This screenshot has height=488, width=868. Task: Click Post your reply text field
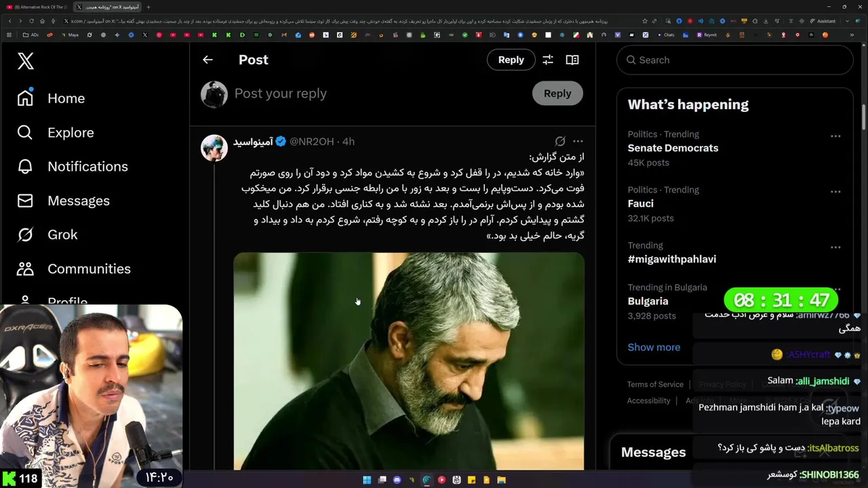pos(380,94)
